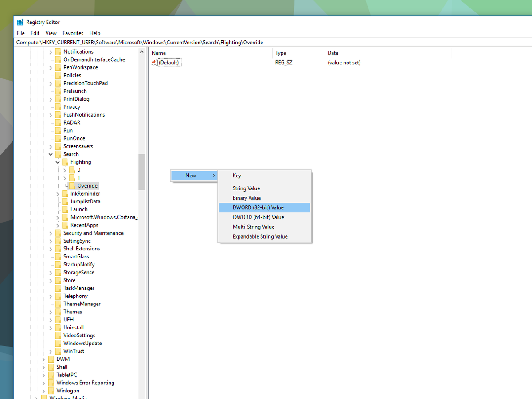Open the Favorites menu

pyautogui.click(x=73, y=33)
